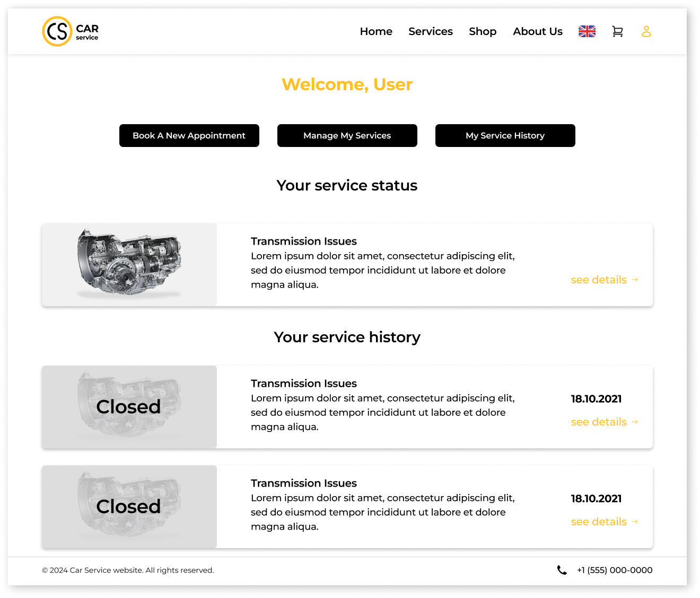The width and height of the screenshot is (700, 598).
Task: Open the About Us page
Action: pos(537,31)
